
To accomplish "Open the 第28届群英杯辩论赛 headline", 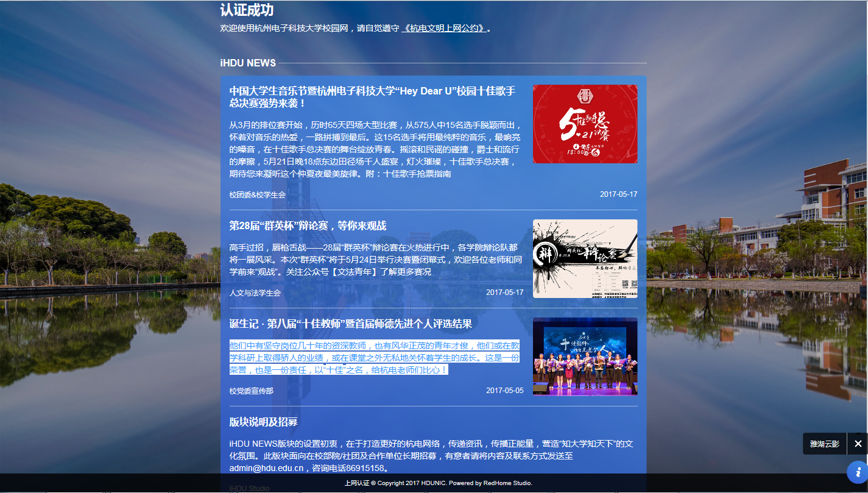I will coord(308,226).
